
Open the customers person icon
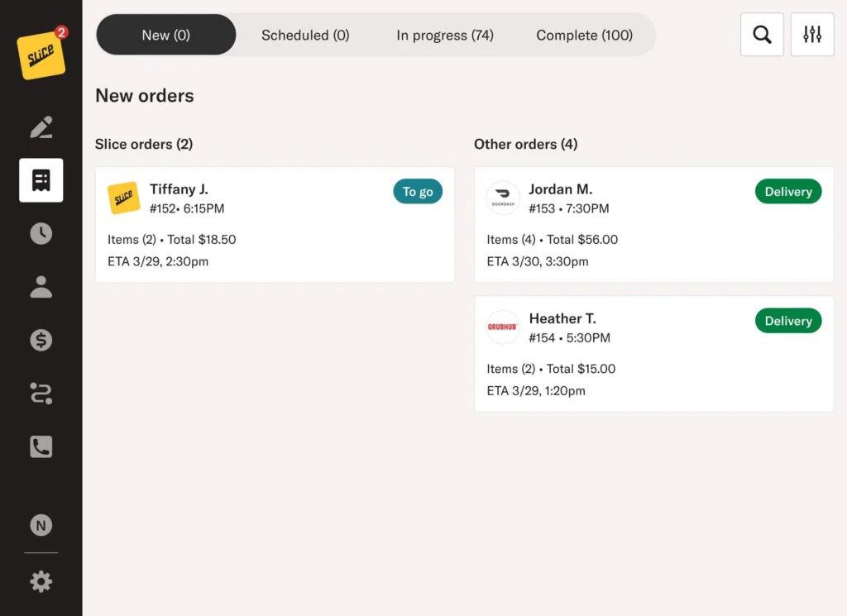pos(41,287)
